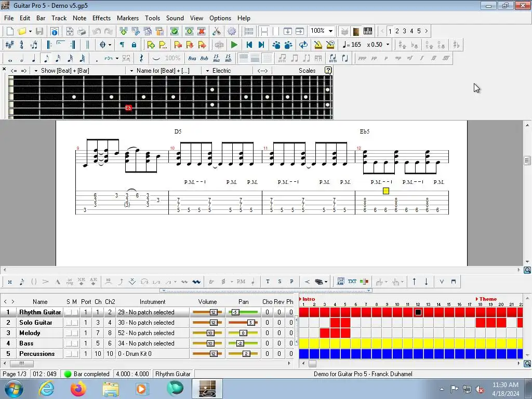Click the Theme marker in the timeline
This screenshot has height=399, width=532.
[486, 299]
